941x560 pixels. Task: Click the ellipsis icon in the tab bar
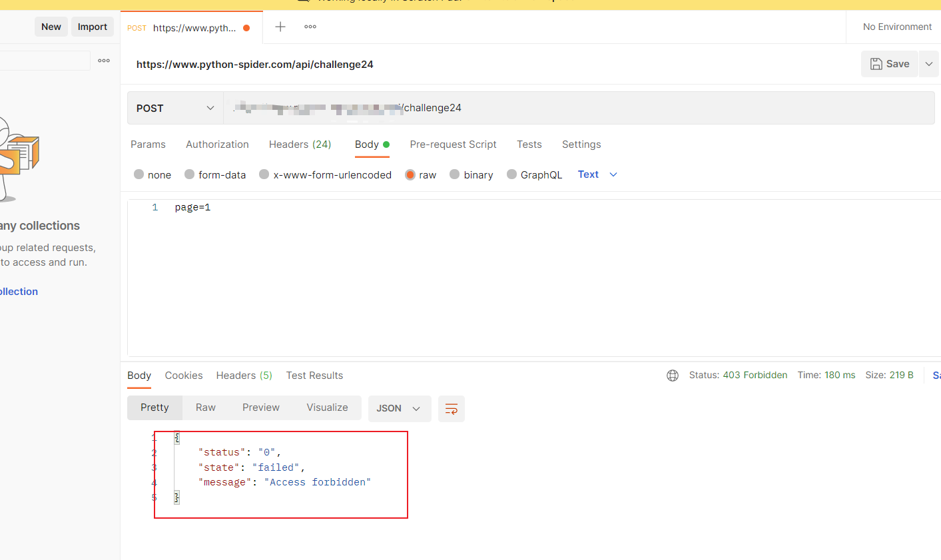[309, 27]
